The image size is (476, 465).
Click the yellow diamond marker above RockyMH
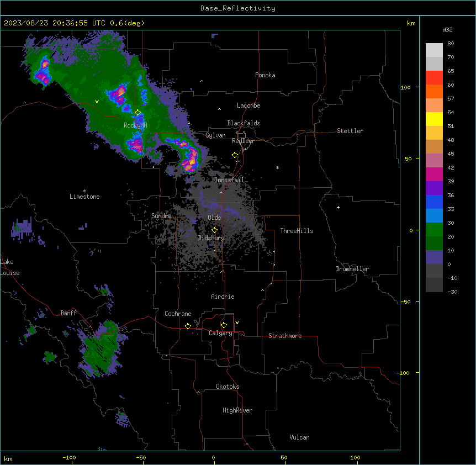[138, 113]
